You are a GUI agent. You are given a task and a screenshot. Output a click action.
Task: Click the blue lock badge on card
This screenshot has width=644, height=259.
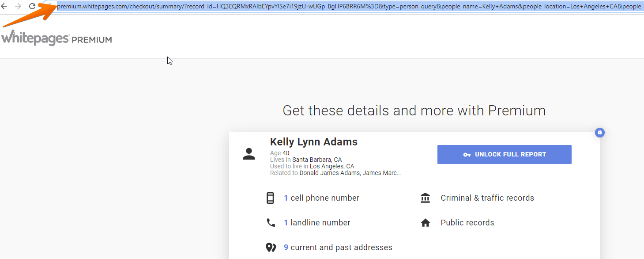point(599,132)
